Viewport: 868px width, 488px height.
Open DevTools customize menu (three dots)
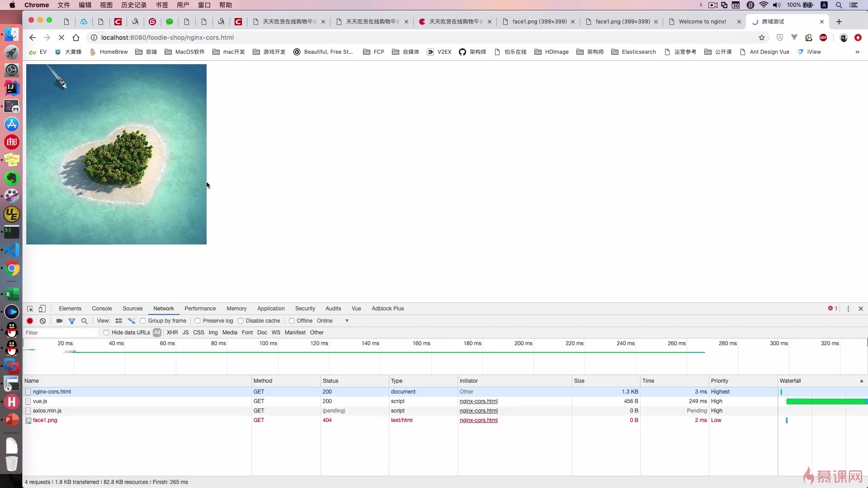pos(848,309)
